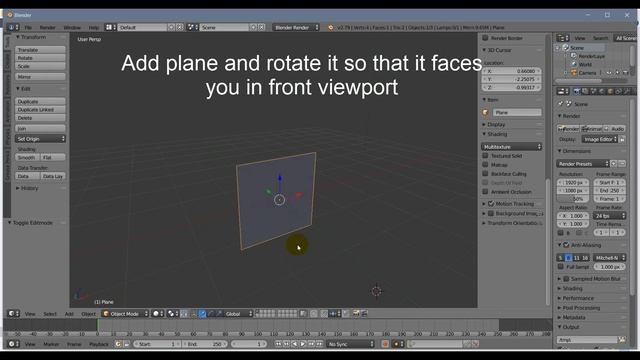Select the rotate manipulator arc
640x360 pixels.
click(211, 313)
